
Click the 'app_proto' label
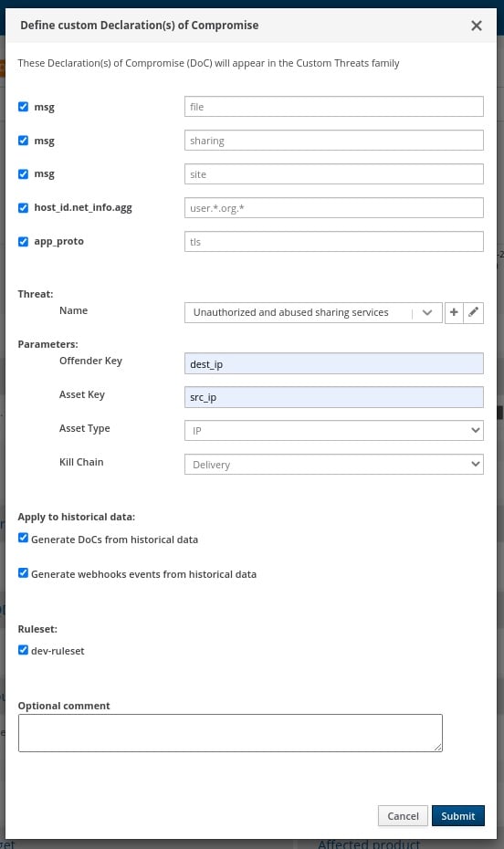pos(59,242)
